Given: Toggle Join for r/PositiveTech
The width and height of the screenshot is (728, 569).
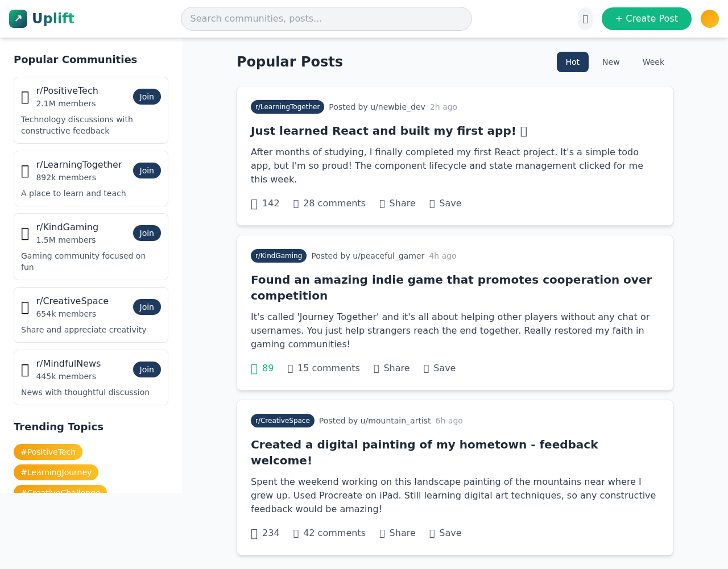Looking at the screenshot, I should (x=147, y=96).
